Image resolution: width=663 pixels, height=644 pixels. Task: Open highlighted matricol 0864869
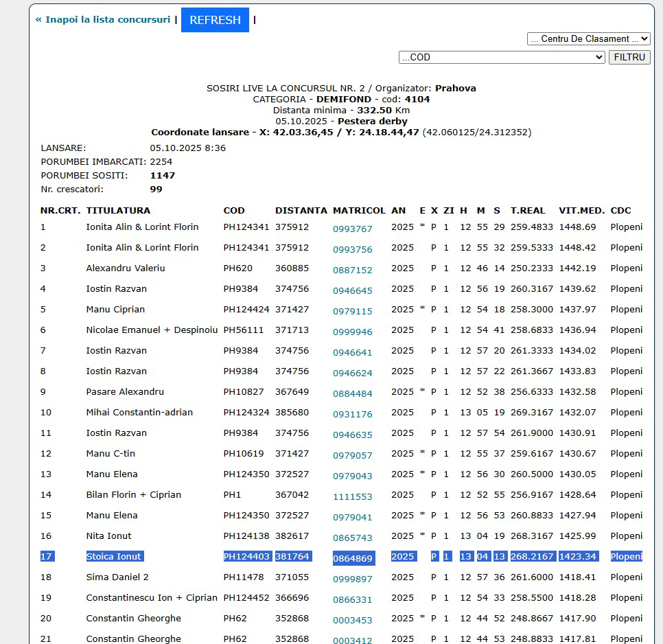coord(352,559)
